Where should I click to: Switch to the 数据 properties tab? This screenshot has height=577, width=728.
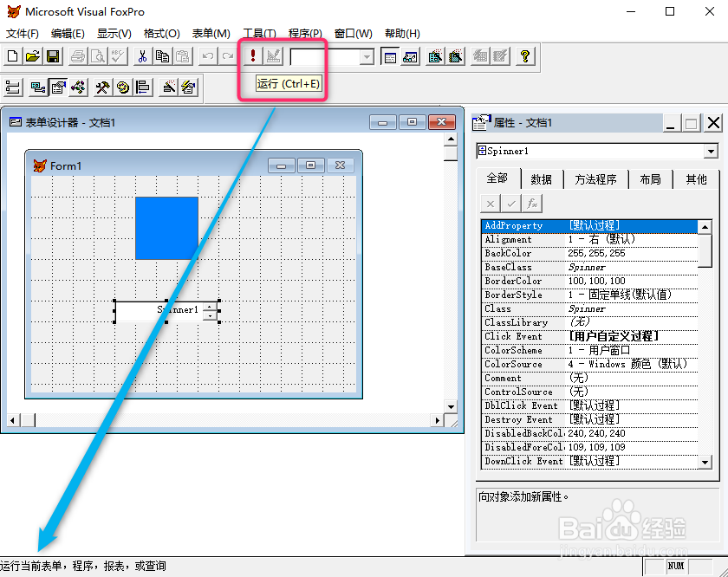click(x=542, y=179)
